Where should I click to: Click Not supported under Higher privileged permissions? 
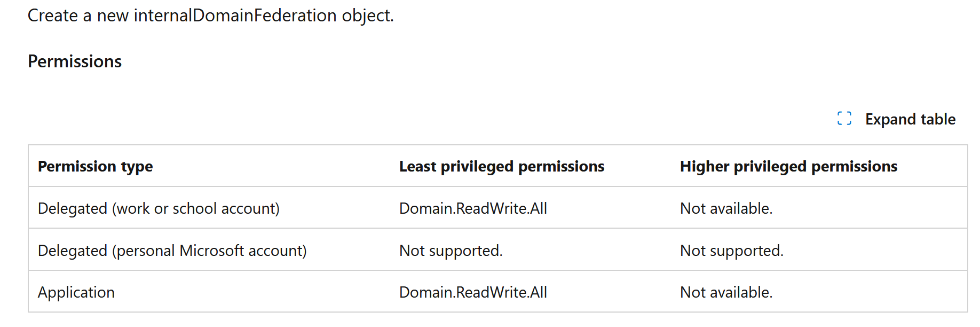[x=732, y=251]
